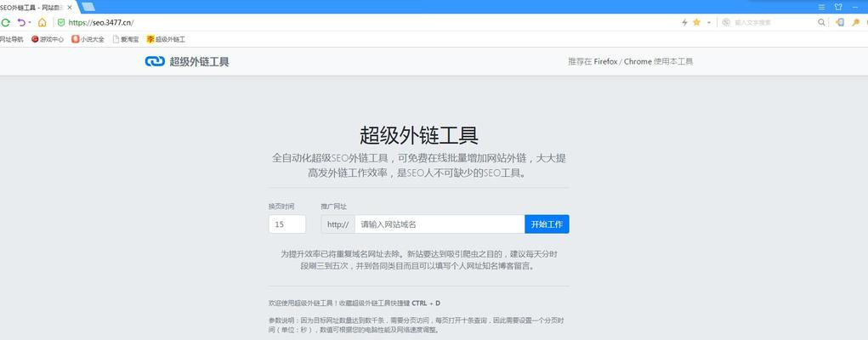The height and width of the screenshot is (340, 868).
Task: Open the 小说大全 bookmark
Action: point(88,39)
